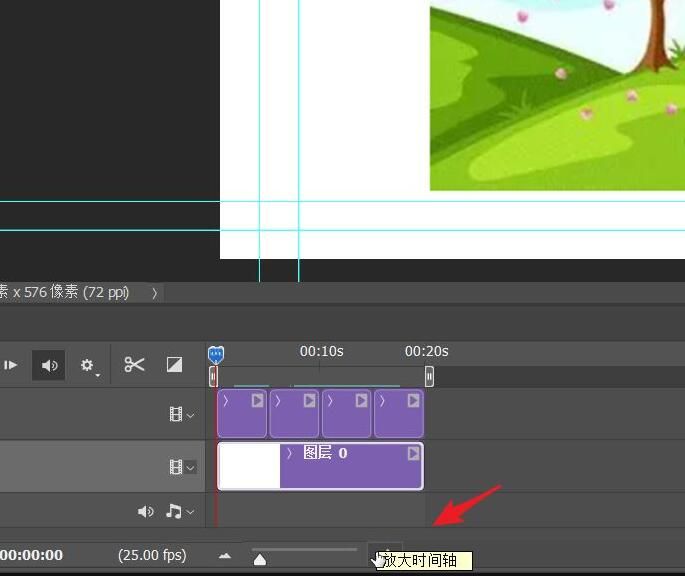Click the zoom in timeline button
Screen dimensions: 685x576
384,553
